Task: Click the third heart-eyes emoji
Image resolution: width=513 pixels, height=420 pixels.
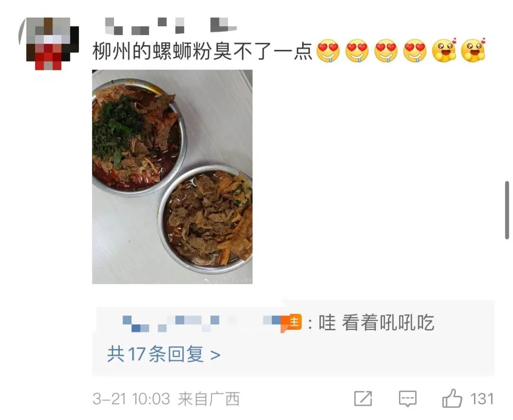Action: pyautogui.click(x=386, y=51)
